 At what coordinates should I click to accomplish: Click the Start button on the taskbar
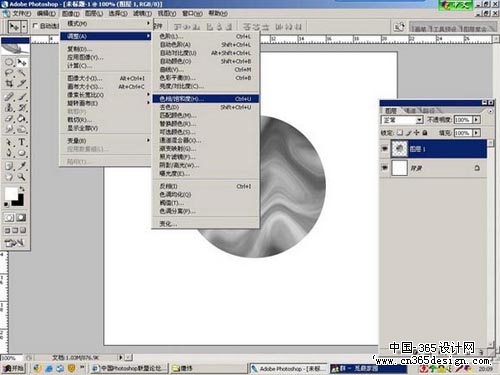pos(13,368)
